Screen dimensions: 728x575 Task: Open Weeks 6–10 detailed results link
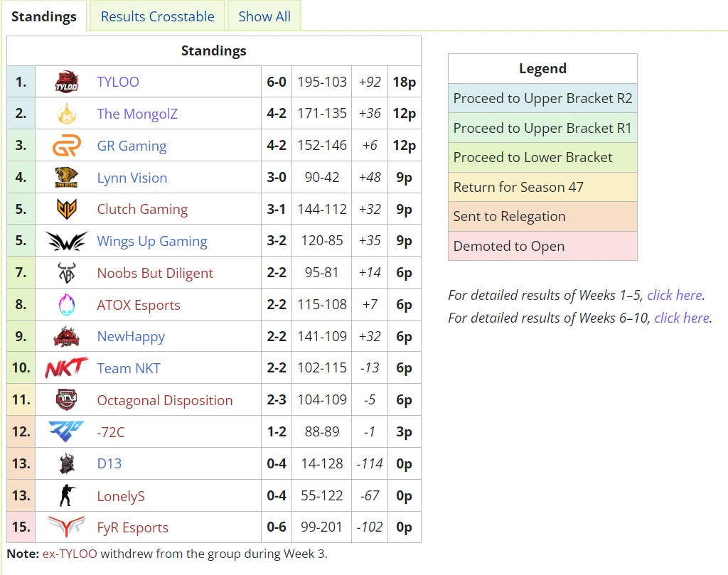pyautogui.click(x=681, y=318)
